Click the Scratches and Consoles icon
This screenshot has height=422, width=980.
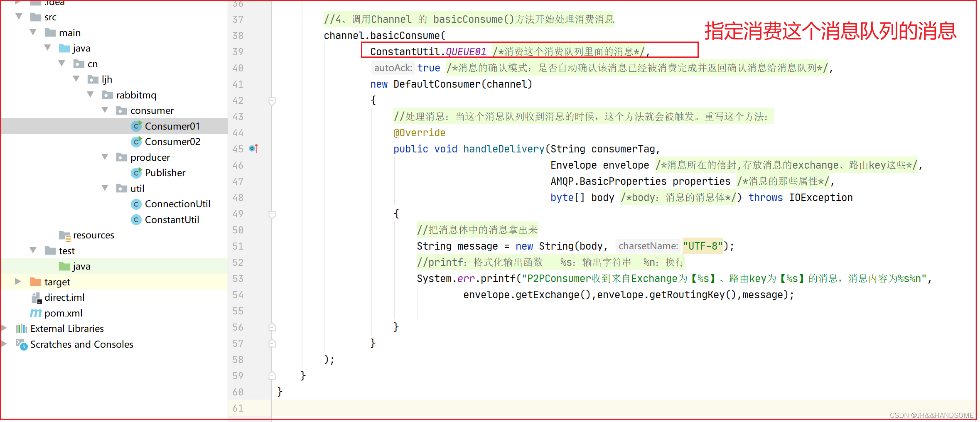point(22,344)
